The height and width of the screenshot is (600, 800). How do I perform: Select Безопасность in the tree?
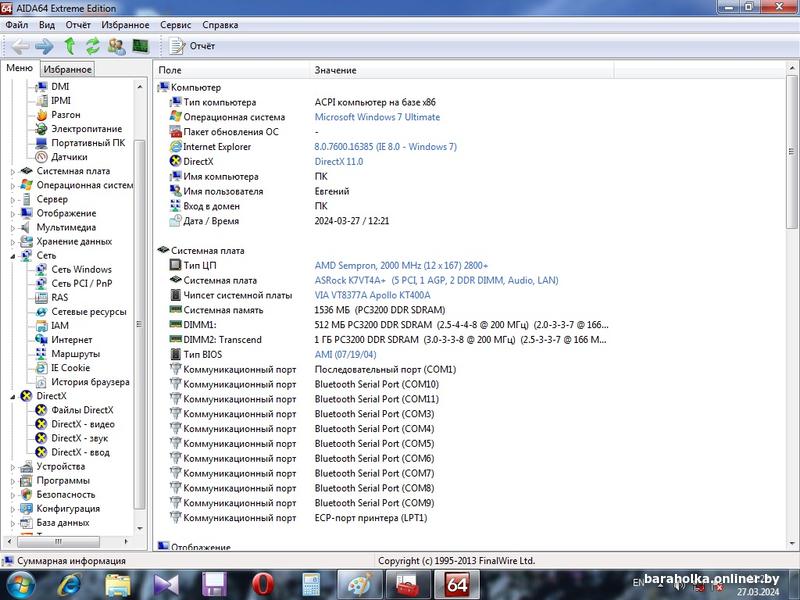[65, 494]
